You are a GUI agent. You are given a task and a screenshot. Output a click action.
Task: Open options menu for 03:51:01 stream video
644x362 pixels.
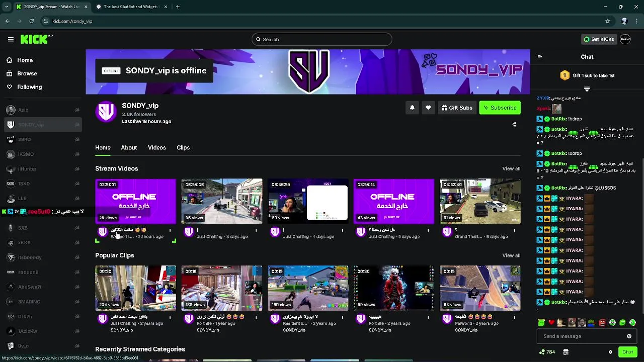tap(170, 231)
